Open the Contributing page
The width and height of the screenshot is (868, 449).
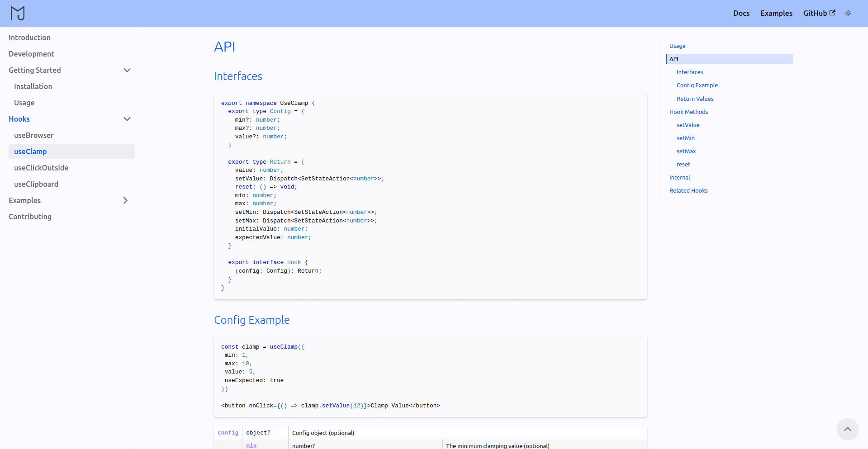30,217
